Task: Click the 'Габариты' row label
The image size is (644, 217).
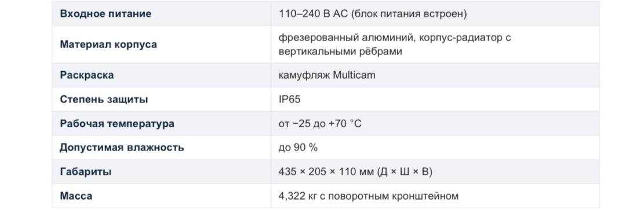Action: pyautogui.click(x=85, y=172)
